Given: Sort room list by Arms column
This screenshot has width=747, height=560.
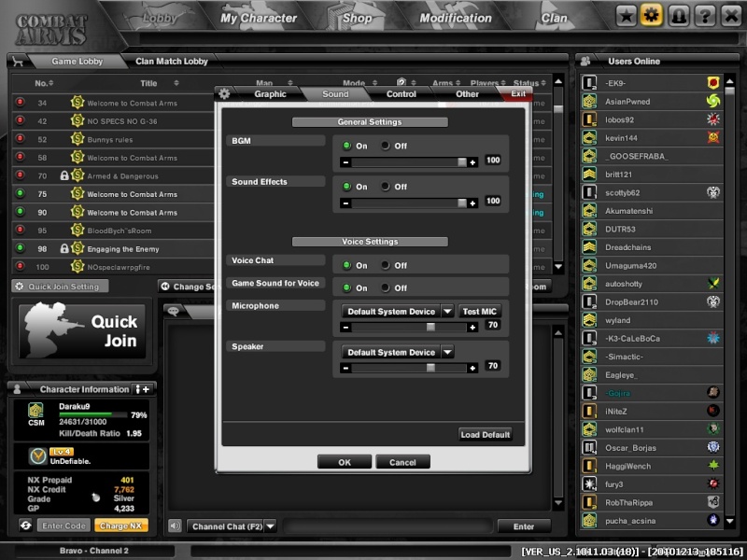Looking at the screenshot, I should [446, 83].
